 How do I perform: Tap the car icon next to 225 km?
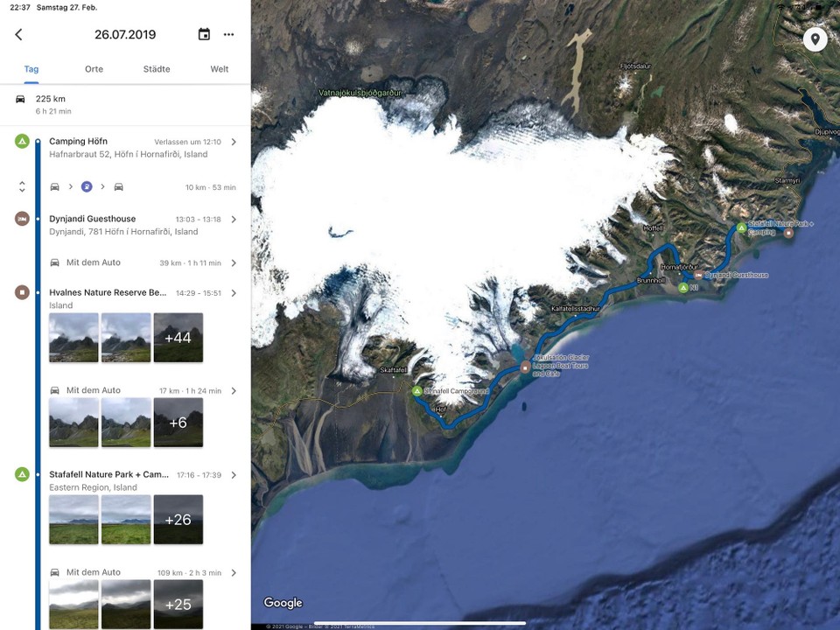click(x=20, y=99)
